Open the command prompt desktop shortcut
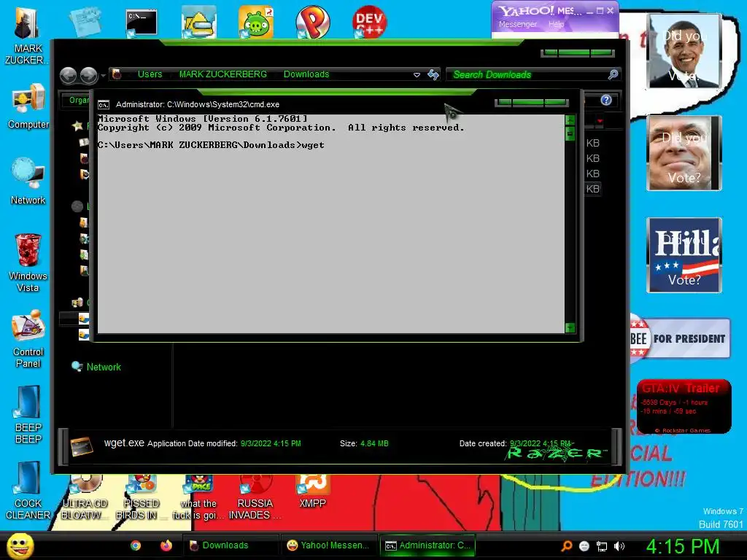 pyautogui.click(x=142, y=23)
